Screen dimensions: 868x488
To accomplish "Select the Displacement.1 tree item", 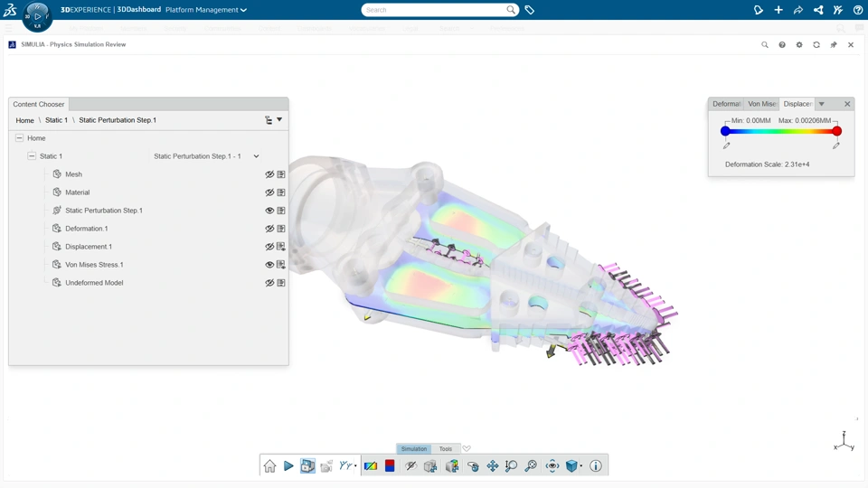I will coord(89,247).
